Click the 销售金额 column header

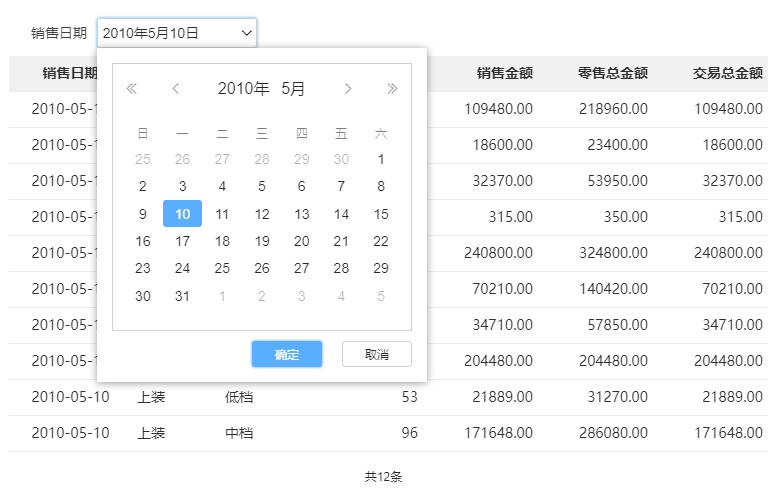click(x=504, y=73)
